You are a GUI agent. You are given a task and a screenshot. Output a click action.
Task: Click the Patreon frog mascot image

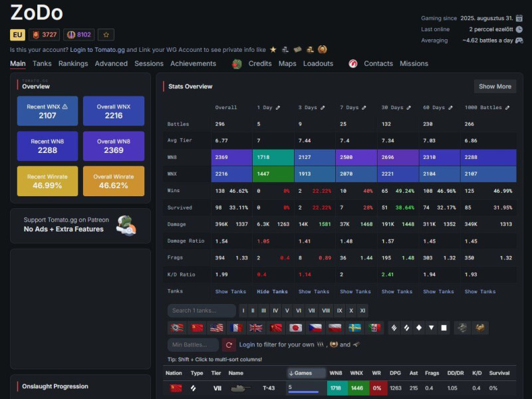coord(126,225)
